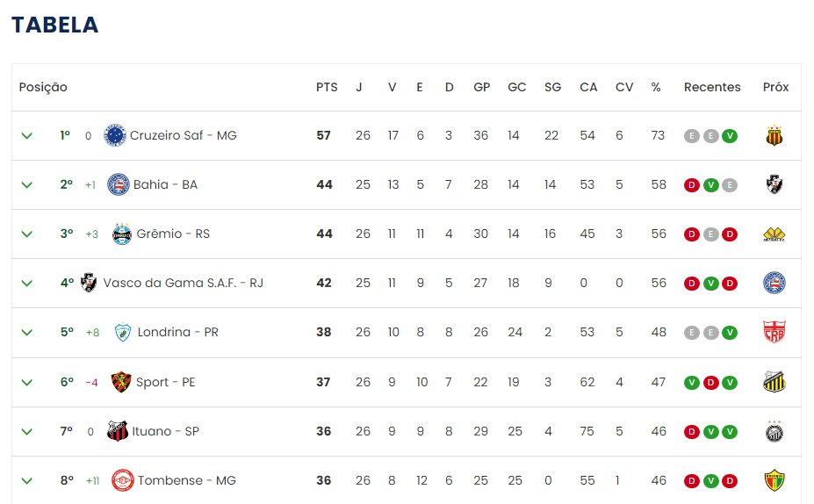Open next opponent crest in Cruzeiro row

click(x=775, y=135)
